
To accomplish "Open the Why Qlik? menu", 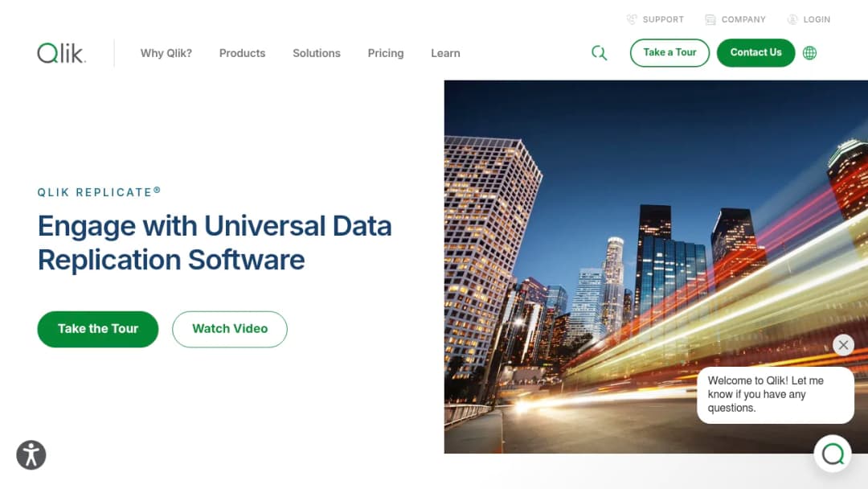I will pos(166,53).
